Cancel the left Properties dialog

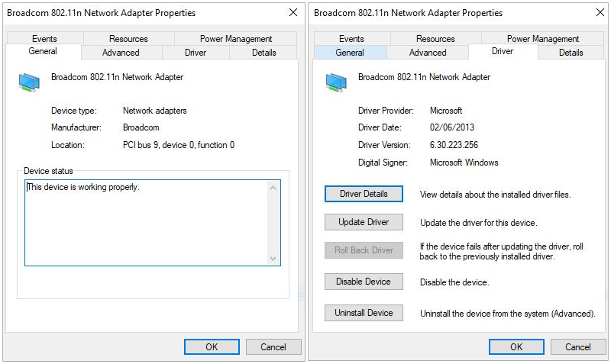click(273, 347)
